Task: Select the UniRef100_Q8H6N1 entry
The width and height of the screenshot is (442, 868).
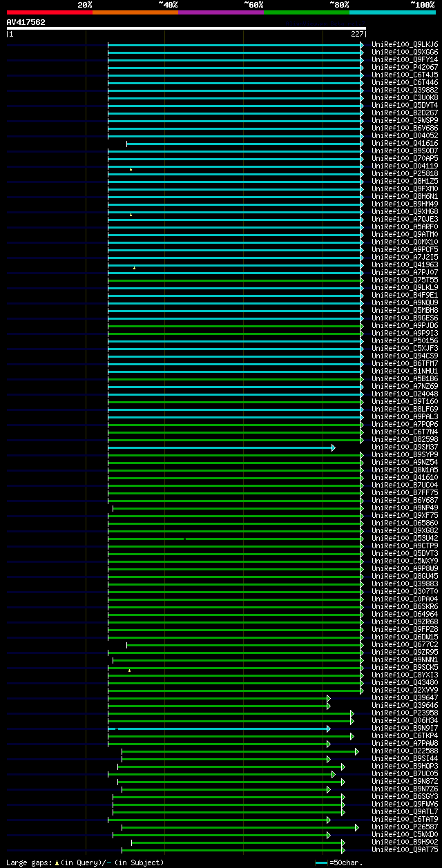Action: (405, 197)
